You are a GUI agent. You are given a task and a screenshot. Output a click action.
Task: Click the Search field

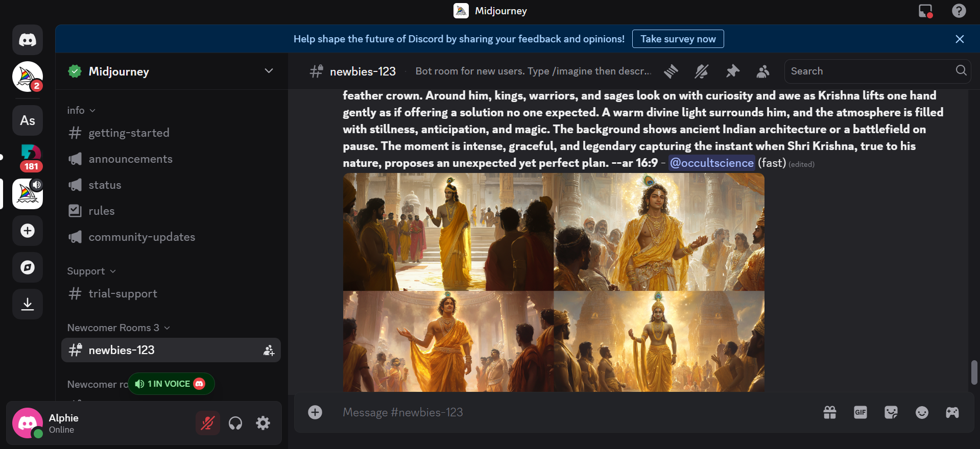coord(877,71)
